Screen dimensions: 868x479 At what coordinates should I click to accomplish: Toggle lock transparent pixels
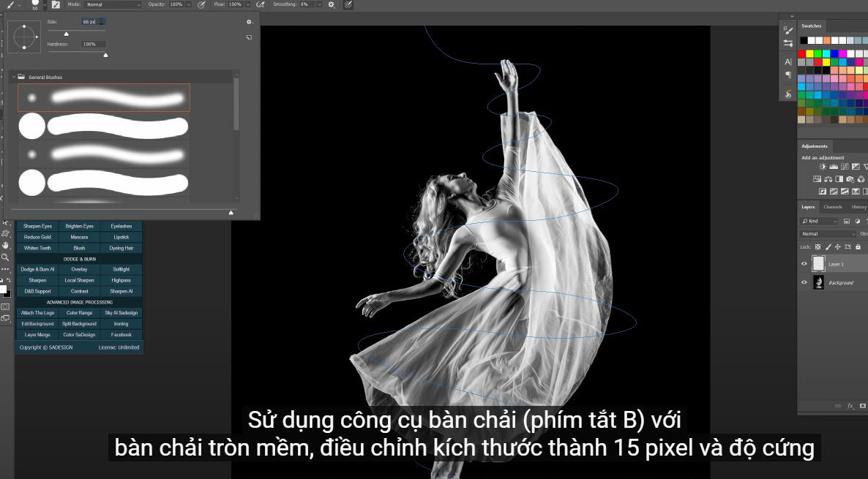(x=818, y=246)
